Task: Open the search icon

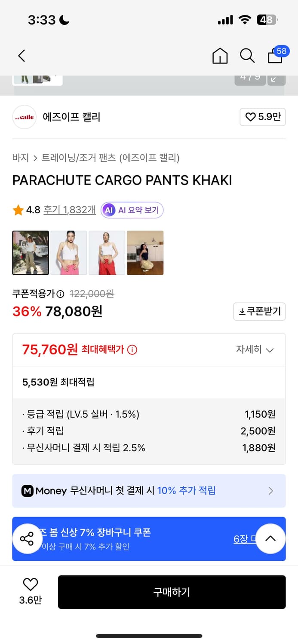Action: [x=247, y=56]
